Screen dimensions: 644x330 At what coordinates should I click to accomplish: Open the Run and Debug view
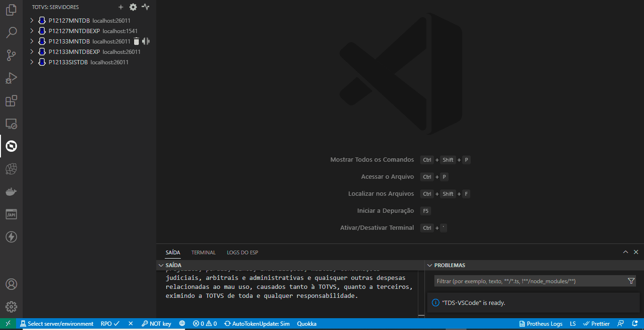click(x=11, y=78)
